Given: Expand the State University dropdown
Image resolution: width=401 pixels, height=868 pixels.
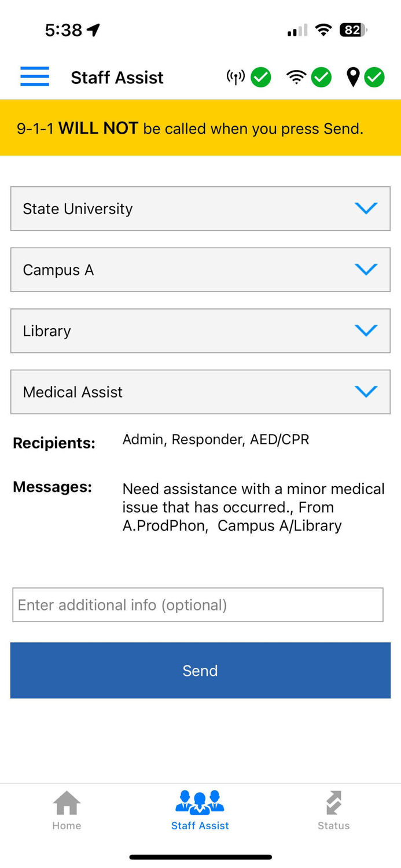Looking at the screenshot, I should 200,208.
